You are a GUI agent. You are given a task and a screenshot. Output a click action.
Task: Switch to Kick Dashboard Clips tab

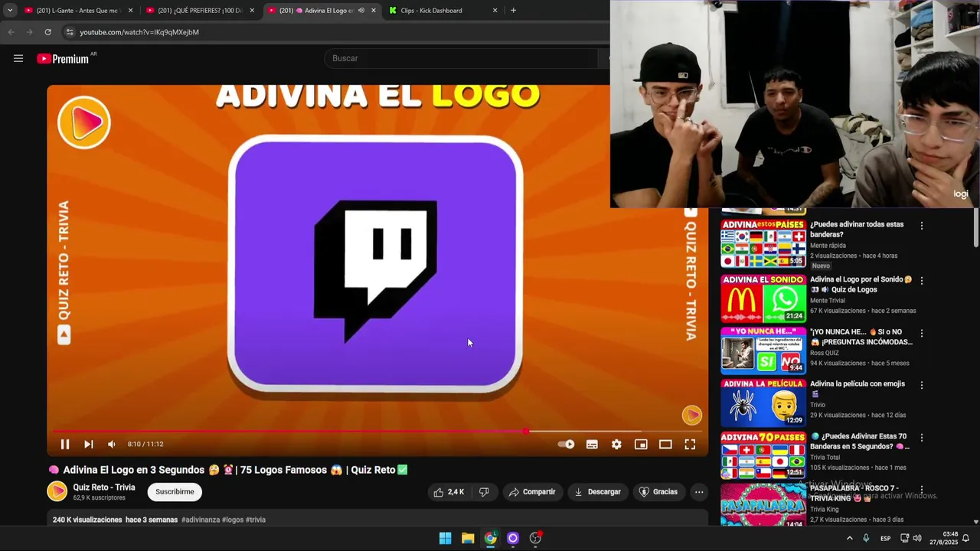point(433,11)
